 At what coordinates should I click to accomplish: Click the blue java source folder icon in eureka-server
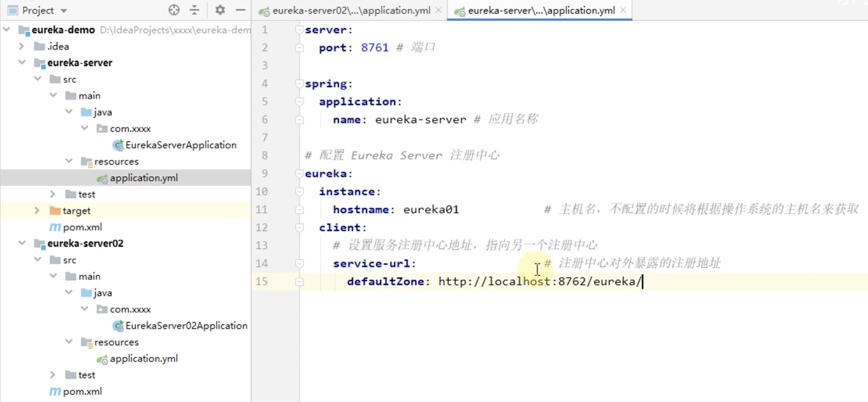pos(86,112)
